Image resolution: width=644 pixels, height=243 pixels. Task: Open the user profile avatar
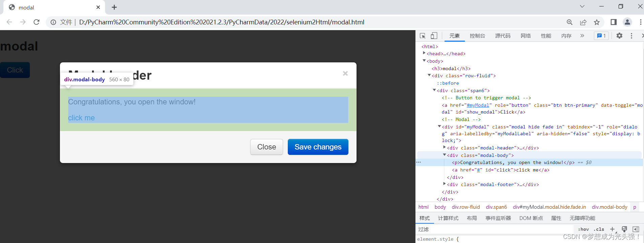pos(627,22)
